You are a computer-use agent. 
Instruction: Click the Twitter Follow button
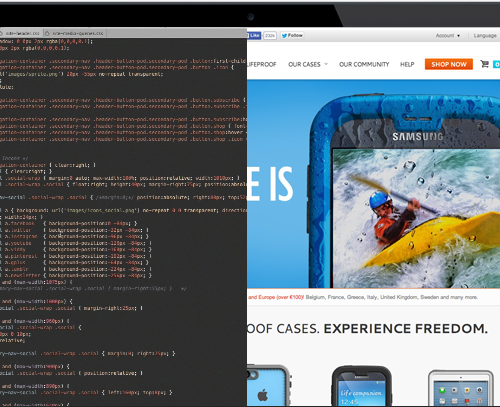292,35
